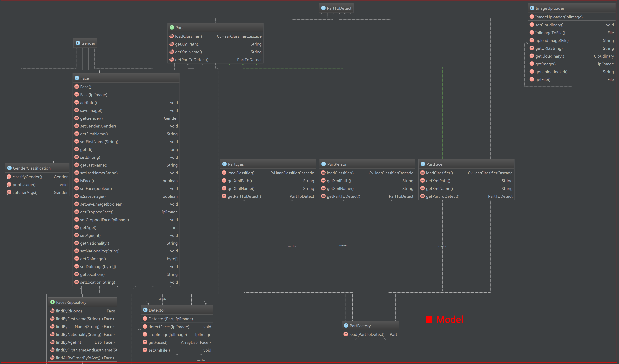
Task: Click the Detector class icon
Action: [145, 310]
